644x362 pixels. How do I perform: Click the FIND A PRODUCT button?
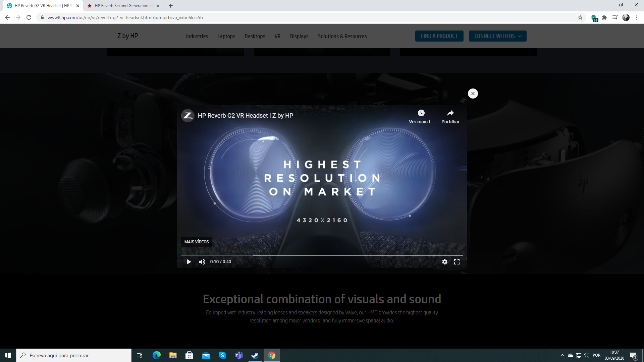(x=439, y=36)
